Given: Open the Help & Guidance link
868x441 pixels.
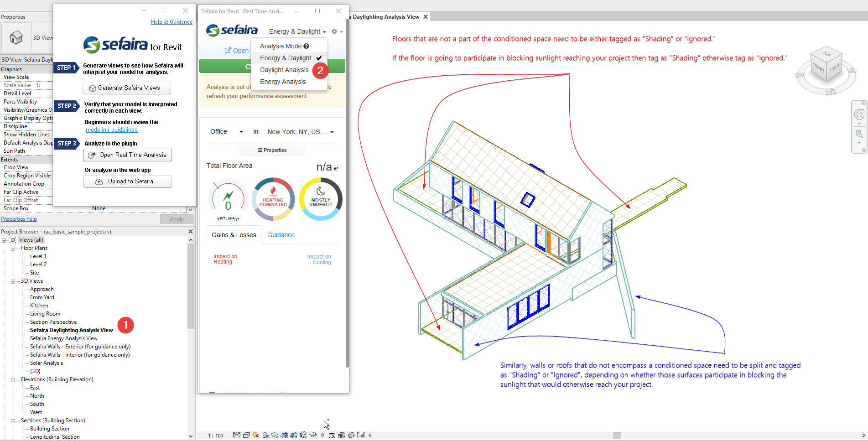Looking at the screenshot, I should coord(172,22).
